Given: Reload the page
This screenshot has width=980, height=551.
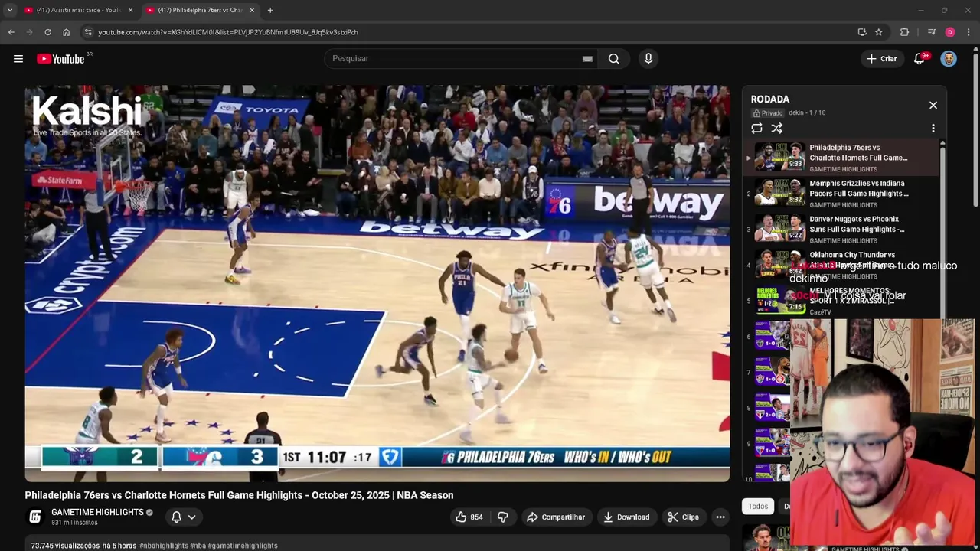Looking at the screenshot, I should pyautogui.click(x=47, y=32).
